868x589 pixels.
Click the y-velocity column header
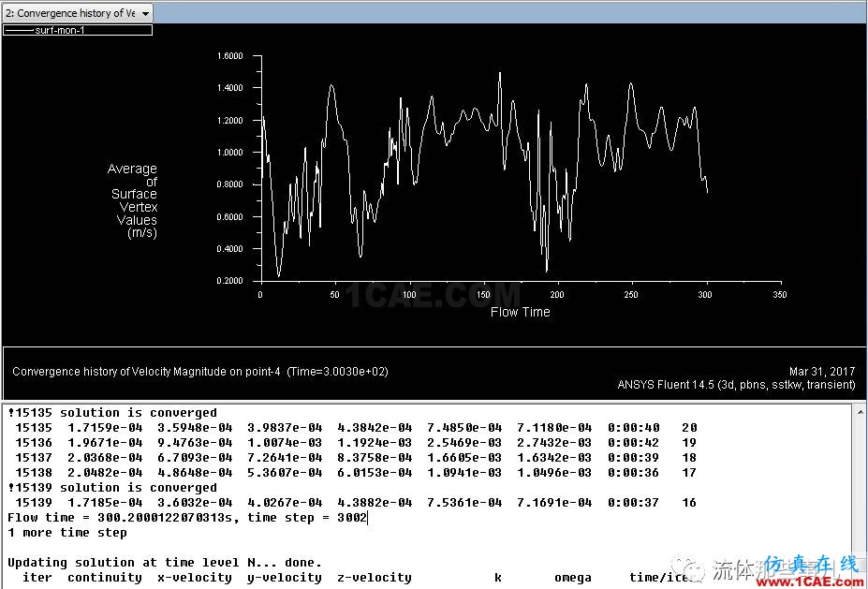[285, 578]
